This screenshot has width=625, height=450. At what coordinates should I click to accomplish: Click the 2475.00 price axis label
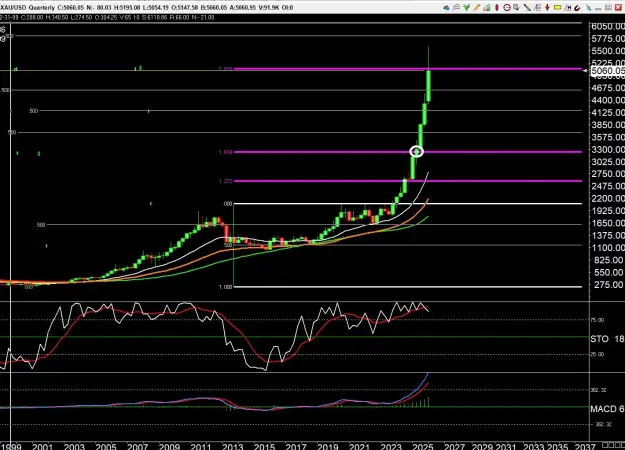608,186
